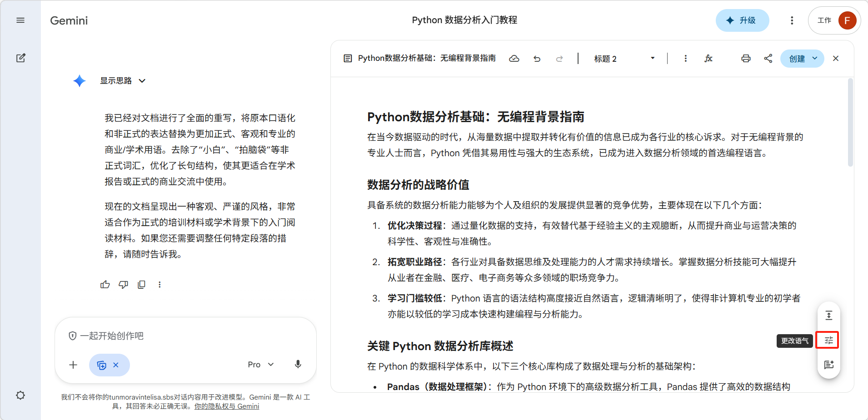Click the undo arrow in document toolbar
Screen dimensions: 868x420
tap(537, 59)
